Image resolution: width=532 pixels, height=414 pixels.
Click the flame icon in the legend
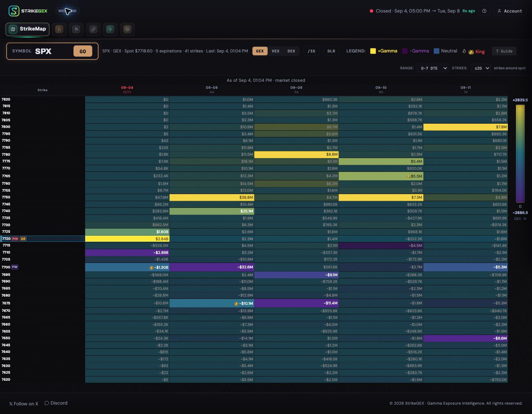pos(464,51)
